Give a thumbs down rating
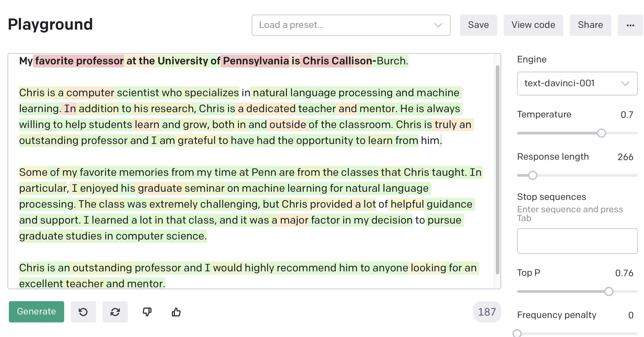 click(148, 312)
